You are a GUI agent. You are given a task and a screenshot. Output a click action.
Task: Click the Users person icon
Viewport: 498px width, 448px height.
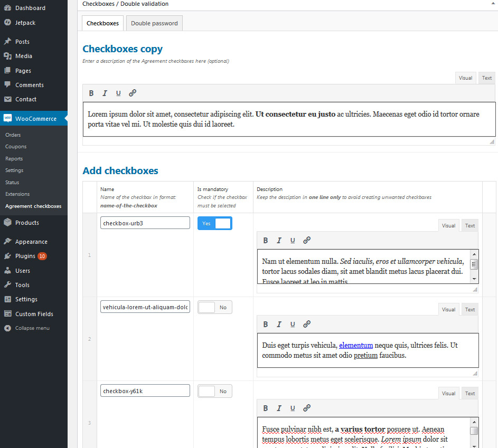pyautogui.click(x=7, y=270)
